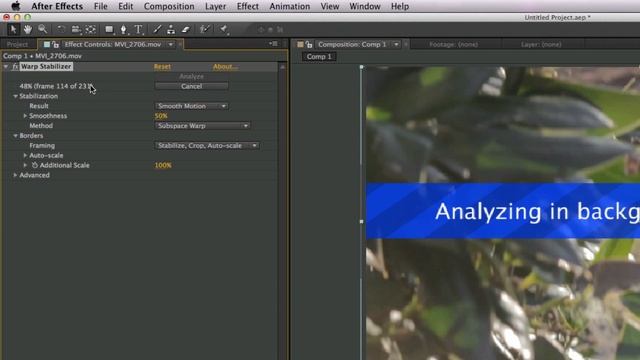Open the Result Smooth Motion dropdown
640x360 pixels.
click(x=191, y=106)
